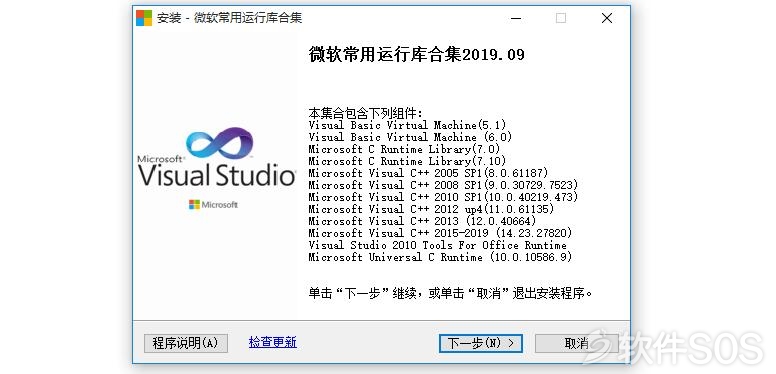Click the Visual Studio infinity logo
Viewport: 776px width, 374px height.
(219, 143)
